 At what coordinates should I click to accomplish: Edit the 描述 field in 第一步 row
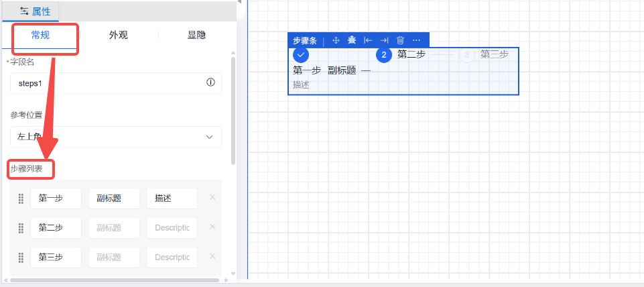point(172,198)
